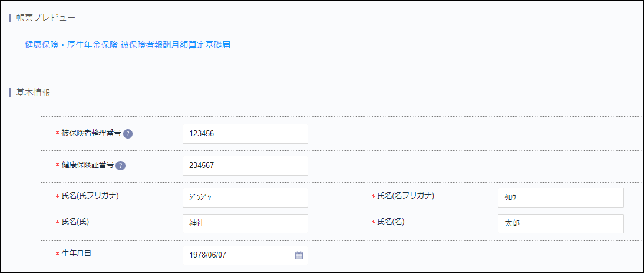Open calendar picker in 生年月日 field
Screen dimensions: 644x273
coord(299,255)
